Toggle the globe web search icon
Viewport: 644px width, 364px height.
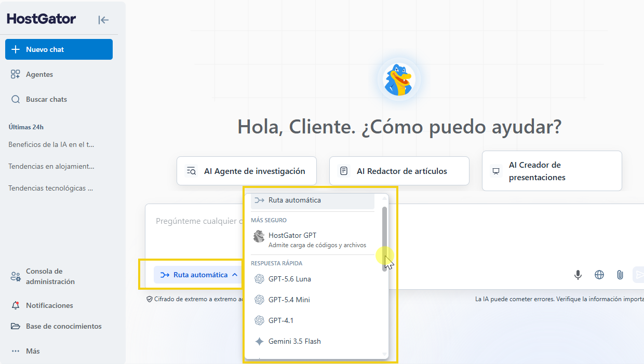pyautogui.click(x=599, y=275)
